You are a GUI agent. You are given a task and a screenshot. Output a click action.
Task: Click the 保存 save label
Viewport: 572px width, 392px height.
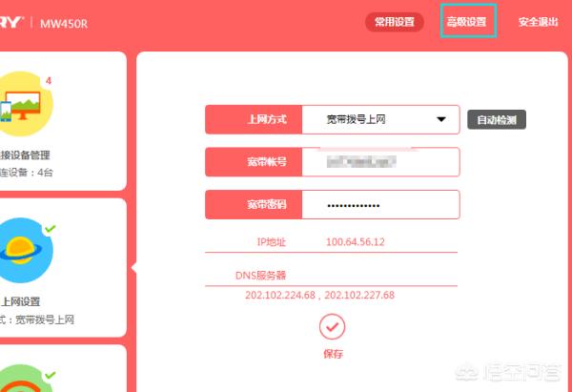coord(333,354)
